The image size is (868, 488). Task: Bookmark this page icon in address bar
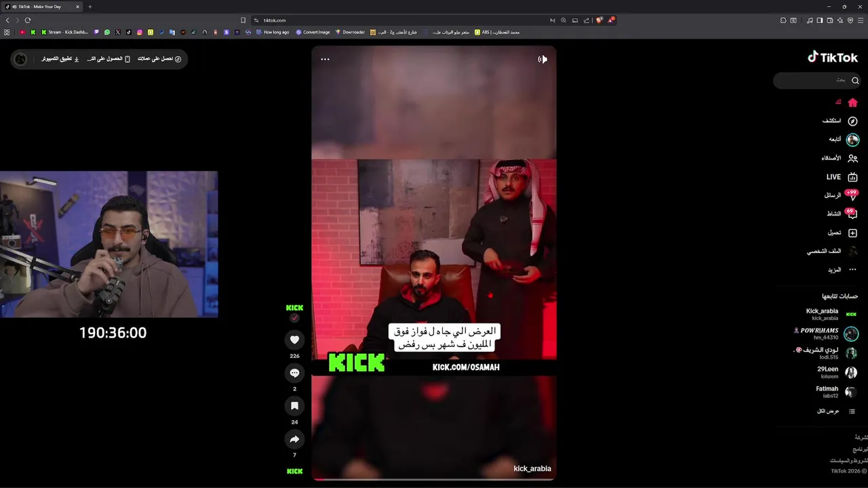pos(243,20)
